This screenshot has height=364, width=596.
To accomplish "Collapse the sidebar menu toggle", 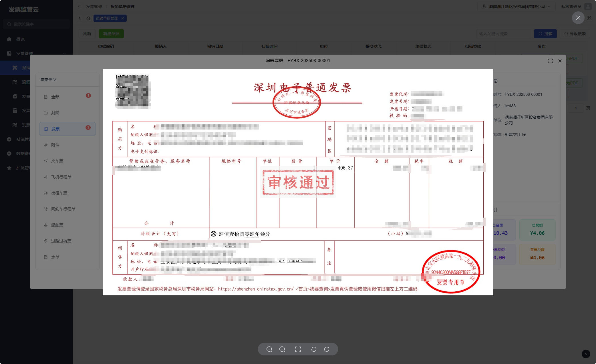I will [x=80, y=7].
